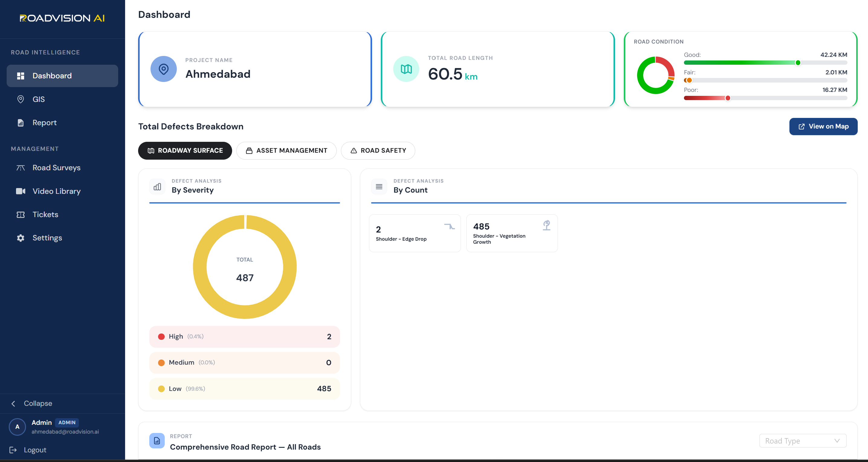Open Road Surveys in the sidebar
The height and width of the screenshot is (462, 868).
[x=62, y=168]
